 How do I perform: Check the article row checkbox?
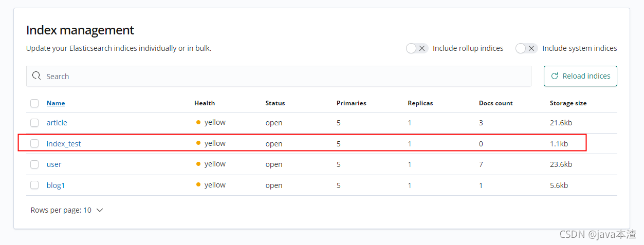point(34,123)
